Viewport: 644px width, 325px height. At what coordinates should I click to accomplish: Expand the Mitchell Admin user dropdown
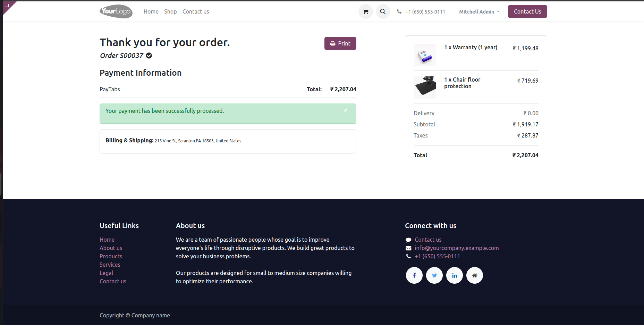(x=479, y=12)
